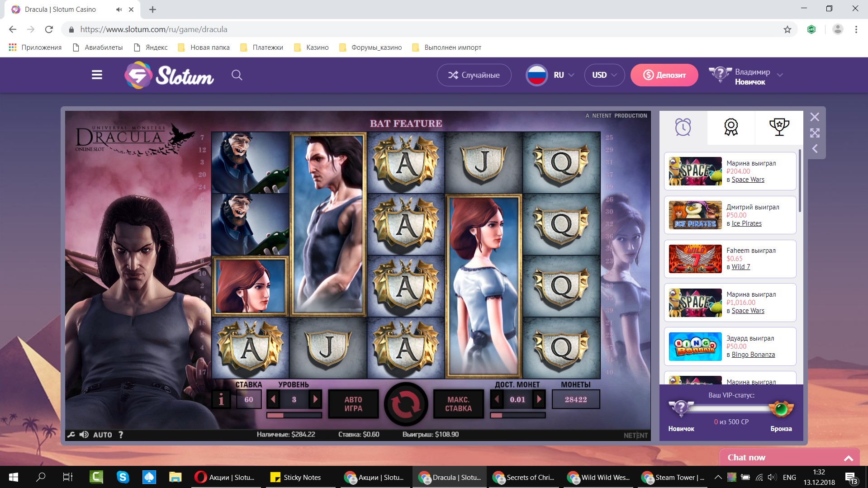Open the Ice Pirates link
Viewport: 868px width, 488px height.
tap(747, 223)
